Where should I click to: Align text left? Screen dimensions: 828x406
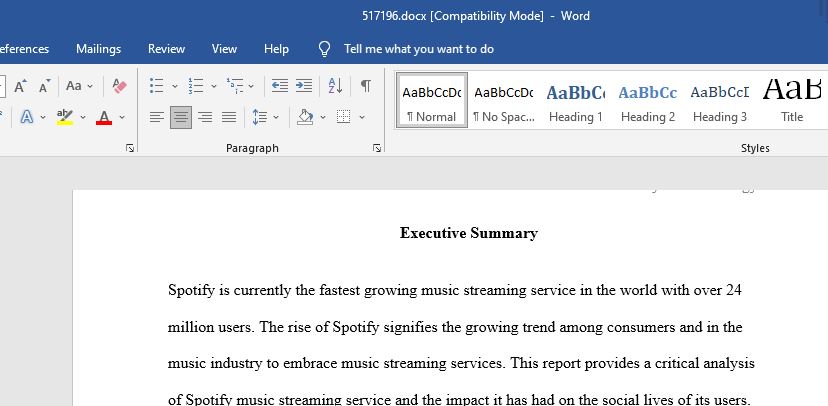157,117
